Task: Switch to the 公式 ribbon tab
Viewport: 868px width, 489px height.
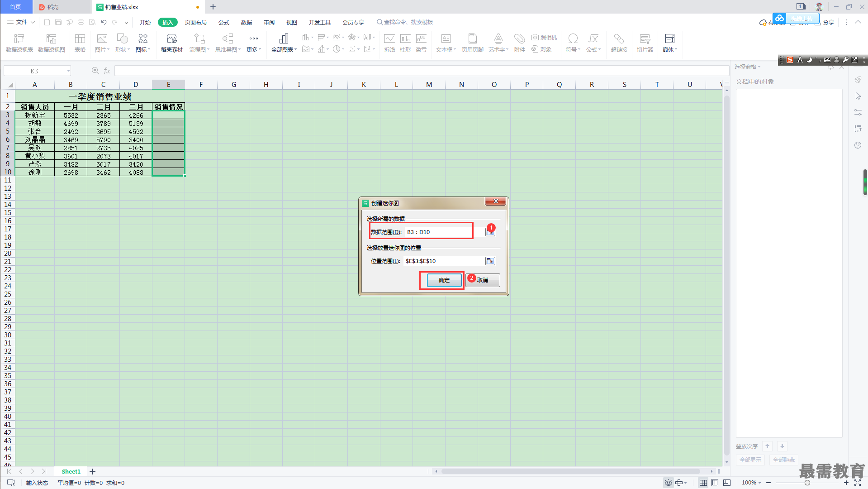Action: tap(224, 22)
